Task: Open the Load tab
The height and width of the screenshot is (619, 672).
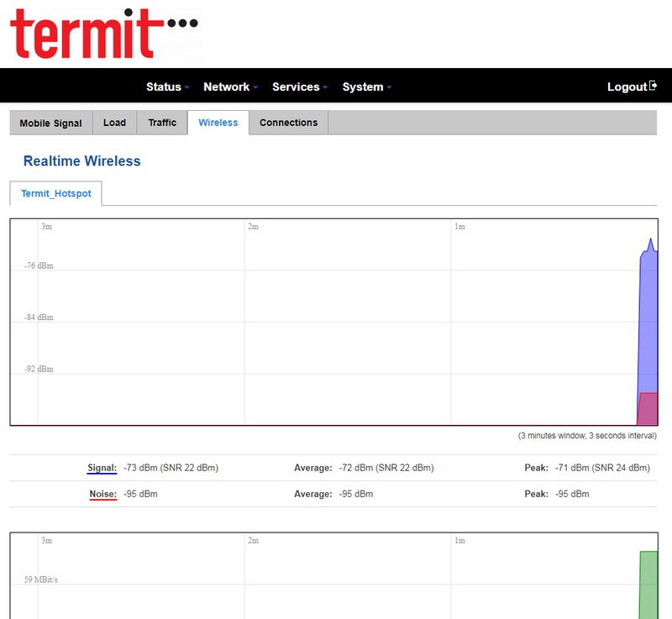Action: pos(114,123)
